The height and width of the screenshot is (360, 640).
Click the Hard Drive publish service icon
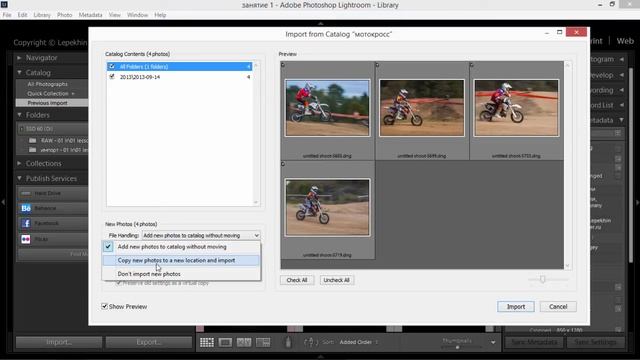point(26,193)
